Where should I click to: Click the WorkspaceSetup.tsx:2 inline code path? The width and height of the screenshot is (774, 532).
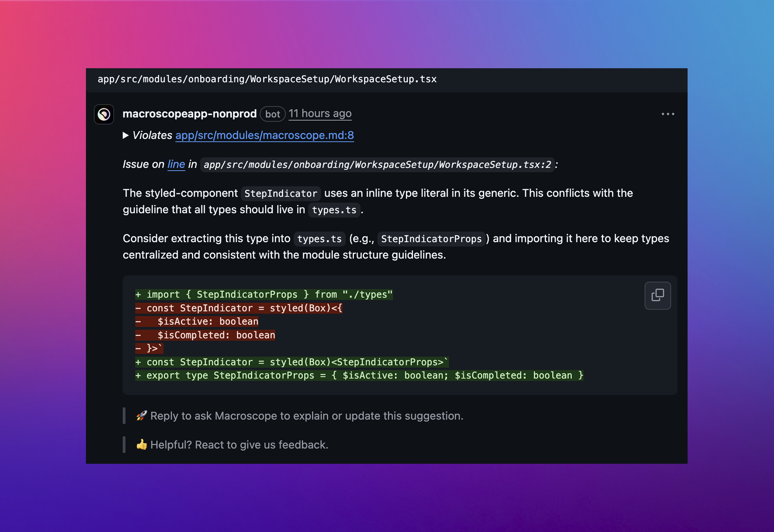pos(377,164)
